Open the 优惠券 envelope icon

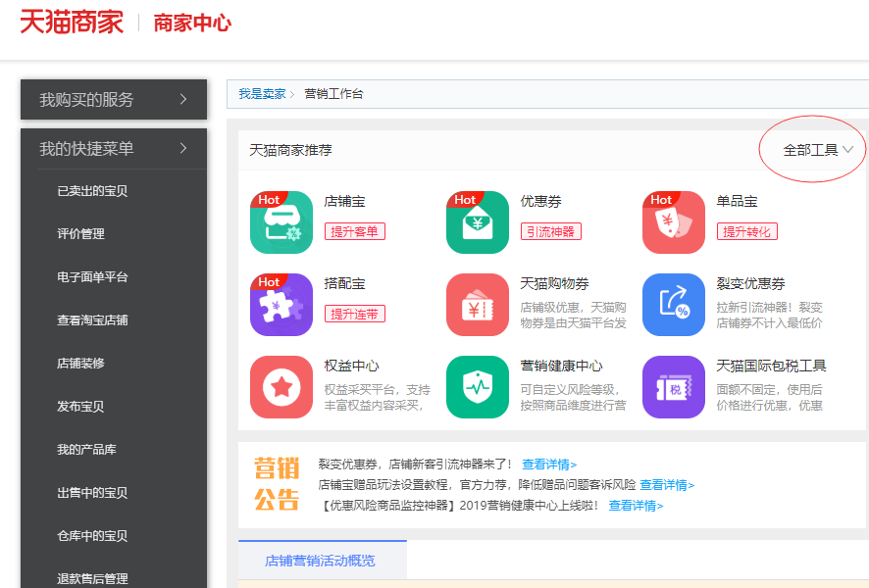click(x=478, y=222)
